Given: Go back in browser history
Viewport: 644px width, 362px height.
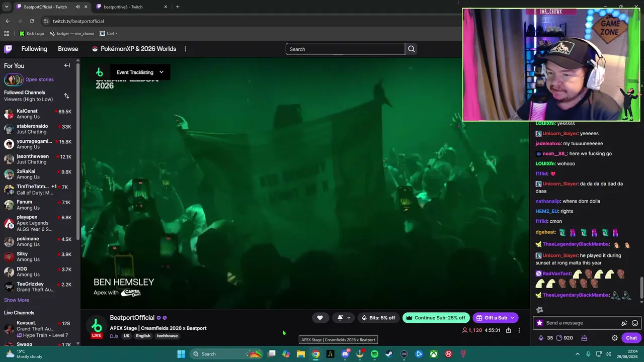Looking at the screenshot, I should 8,21.
